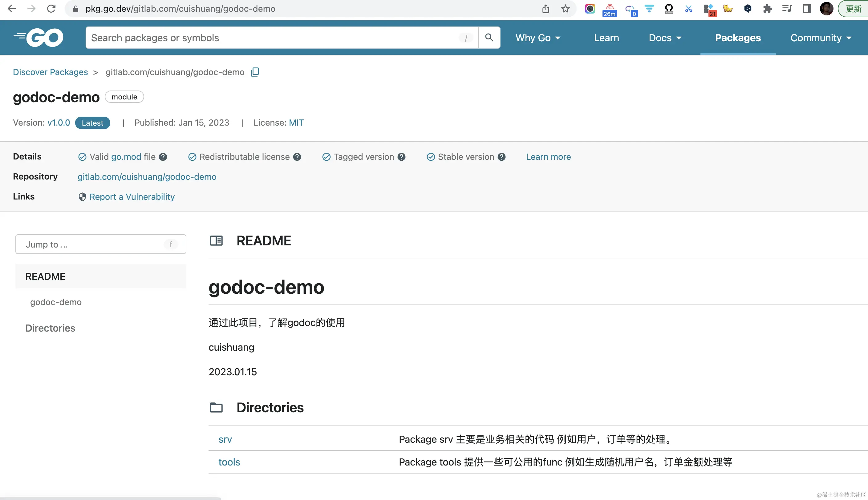Toggle the browser side panel
868x500 pixels.
pyautogui.click(x=806, y=9)
